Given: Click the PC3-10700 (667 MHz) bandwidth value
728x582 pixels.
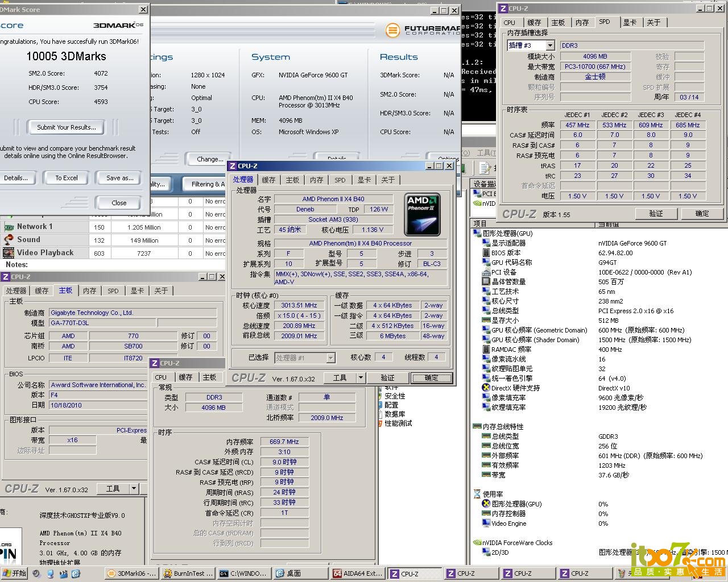Looking at the screenshot, I should [595, 66].
